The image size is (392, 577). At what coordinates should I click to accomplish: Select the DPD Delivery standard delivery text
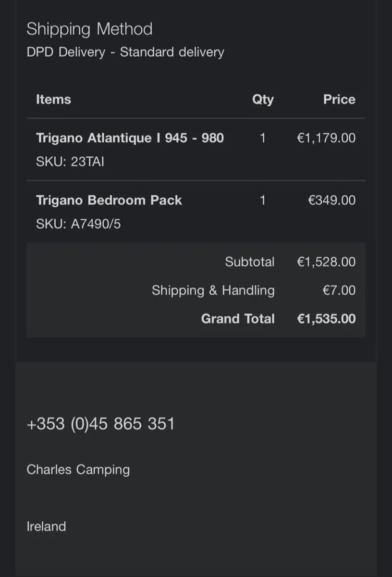click(125, 52)
